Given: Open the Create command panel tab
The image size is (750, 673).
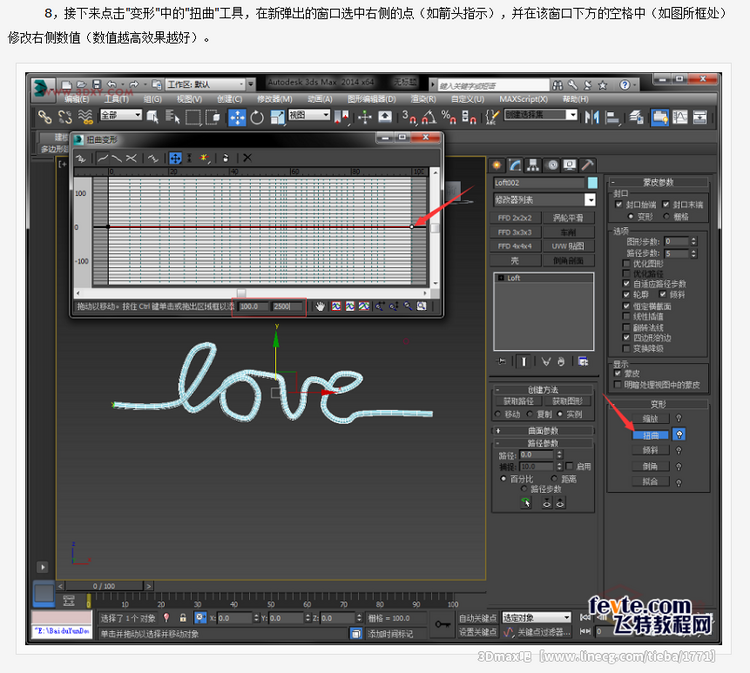Looking at the screenshot, I should [x=497, y=165].
